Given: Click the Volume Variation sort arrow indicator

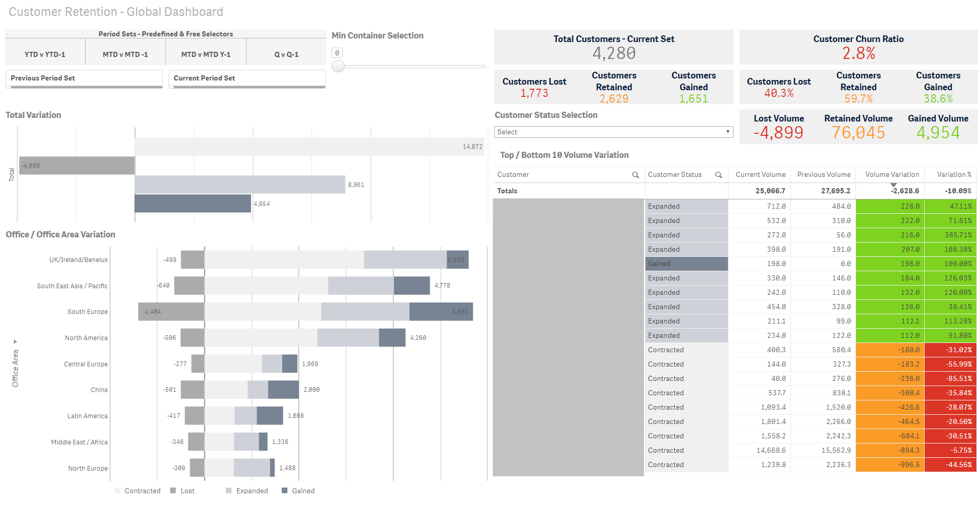Looking at the screenshot, I should [x=893, y=185].
